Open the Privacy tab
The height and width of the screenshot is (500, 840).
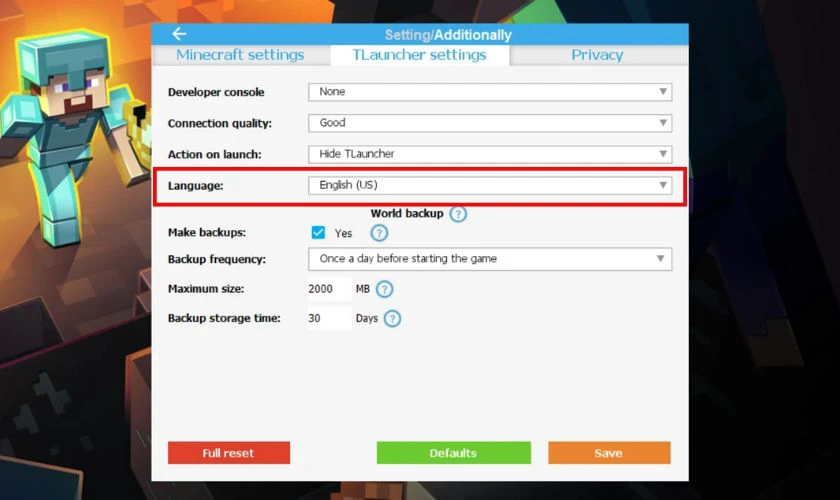[x=597, y=55]
